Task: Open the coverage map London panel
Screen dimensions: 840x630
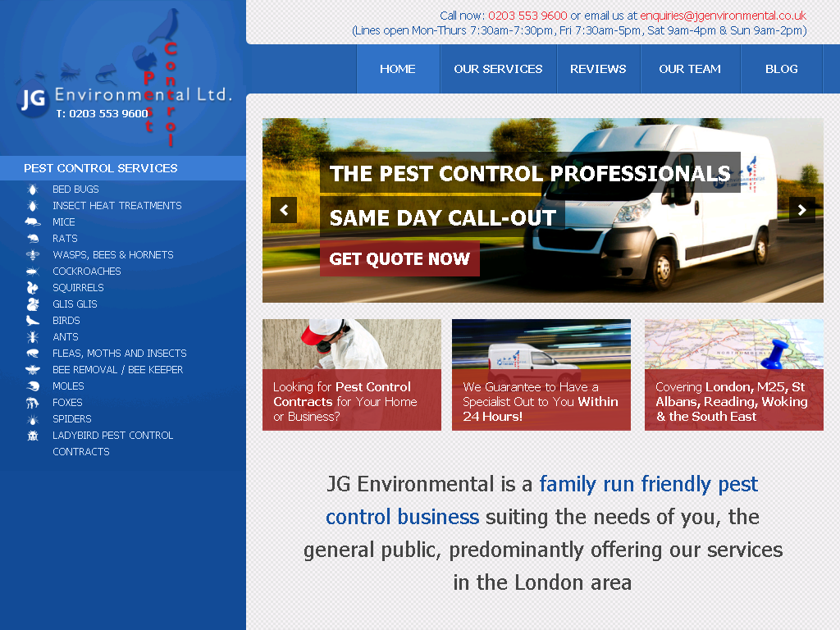Action: pyautogui.click(x=734, y=375)
